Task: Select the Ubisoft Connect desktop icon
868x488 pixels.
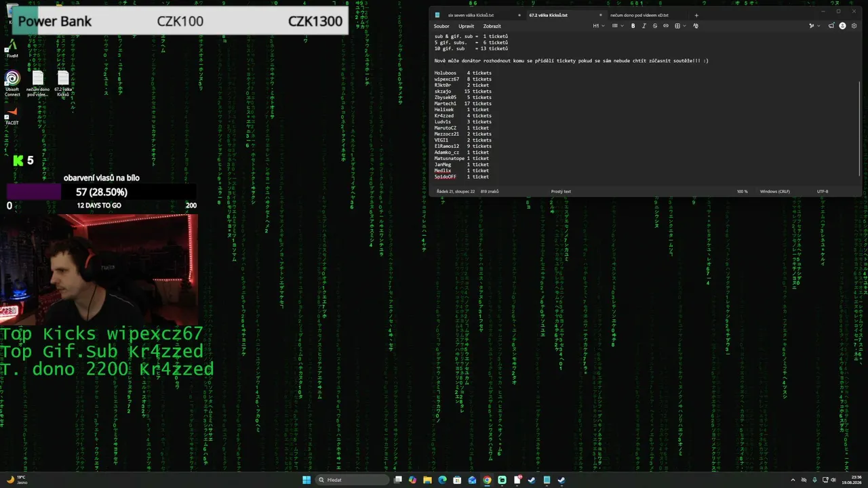Action: coord(12,84)
